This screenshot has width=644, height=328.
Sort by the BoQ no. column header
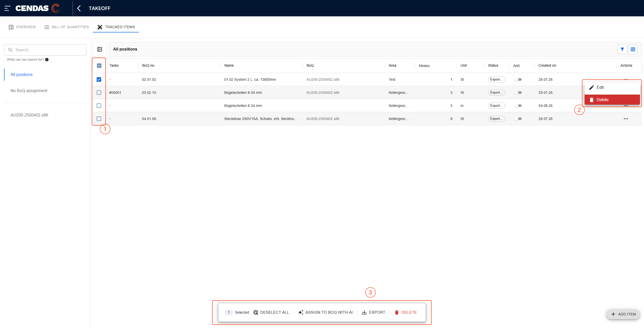tap(149, 65)
